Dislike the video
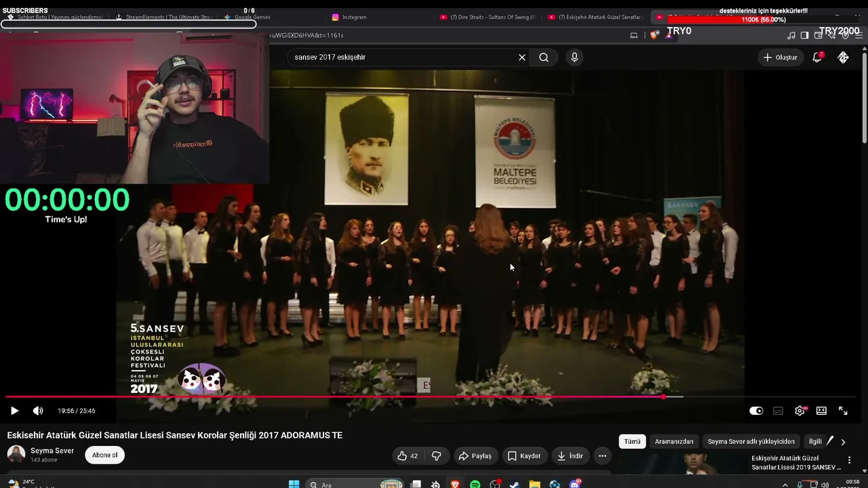The image size is (868, 488). point(437,456)
